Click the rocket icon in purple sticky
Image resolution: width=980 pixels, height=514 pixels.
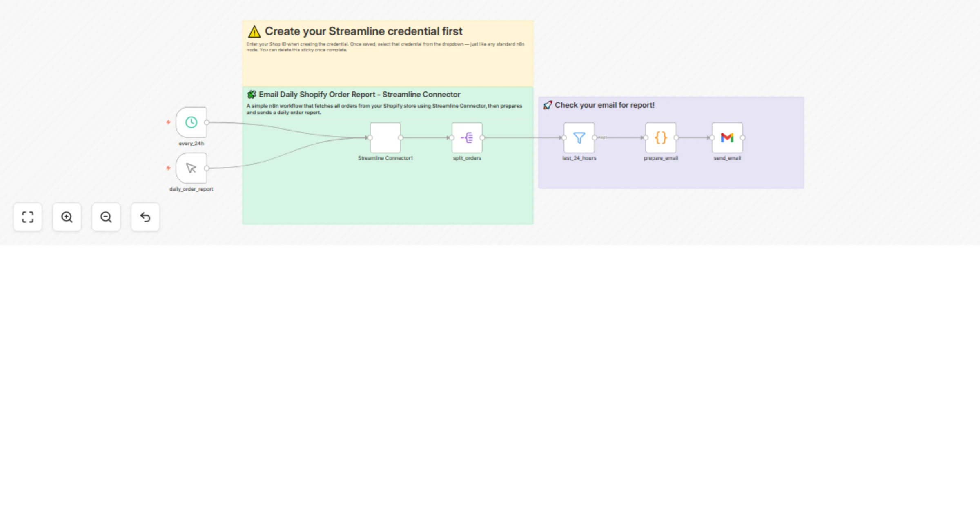[x=548, y=105]
